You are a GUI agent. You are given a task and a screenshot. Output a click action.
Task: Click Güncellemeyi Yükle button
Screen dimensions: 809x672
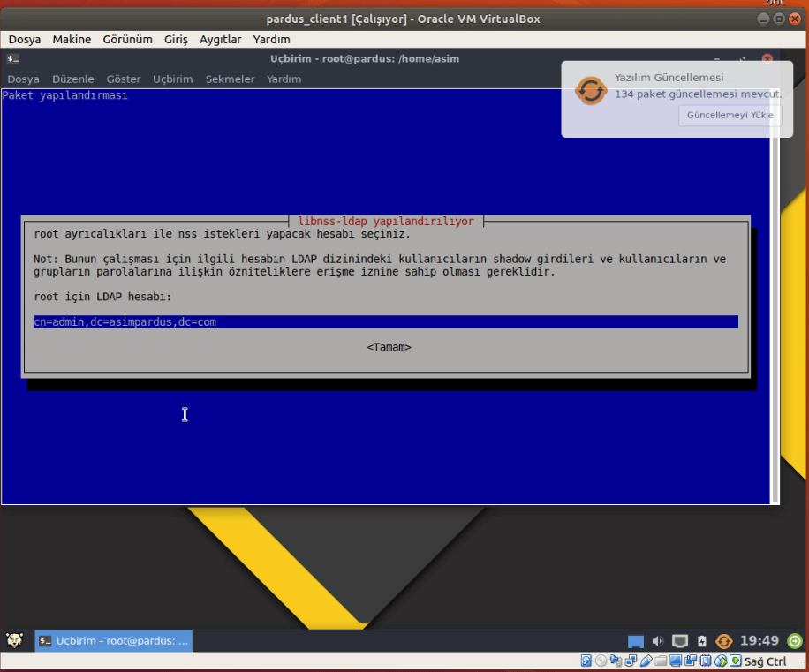730,115
